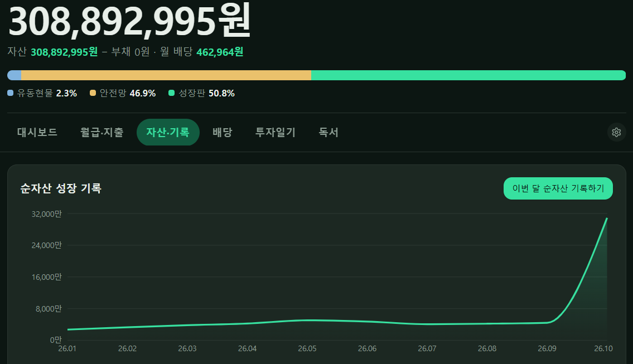
Task: Click the 0만 y-axis label
Action: [x=56, y=340]
